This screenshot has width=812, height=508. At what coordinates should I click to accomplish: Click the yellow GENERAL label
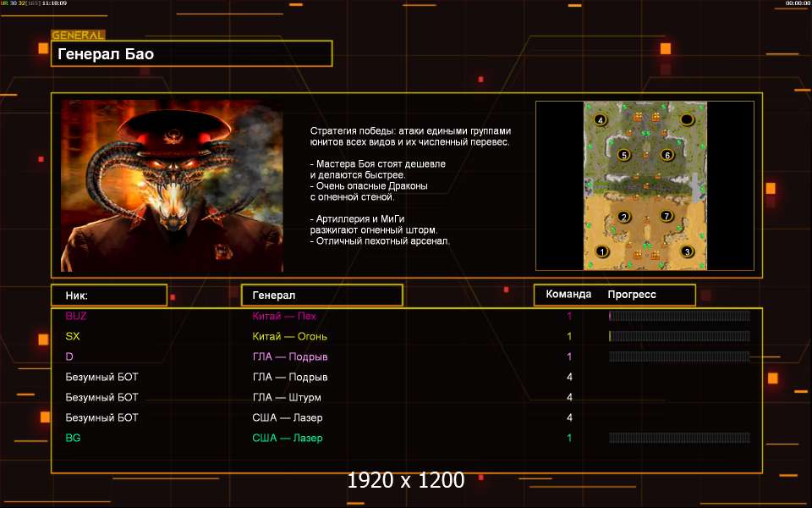tap(78, 36)
